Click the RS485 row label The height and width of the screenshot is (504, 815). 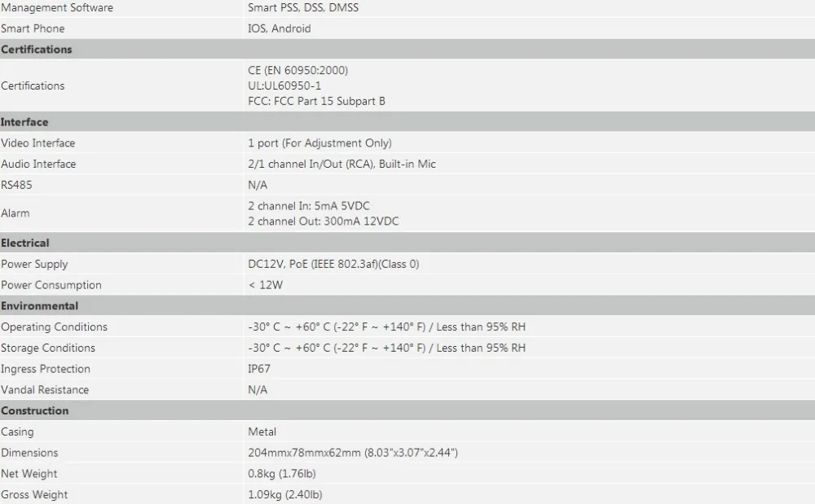[16, 185]
